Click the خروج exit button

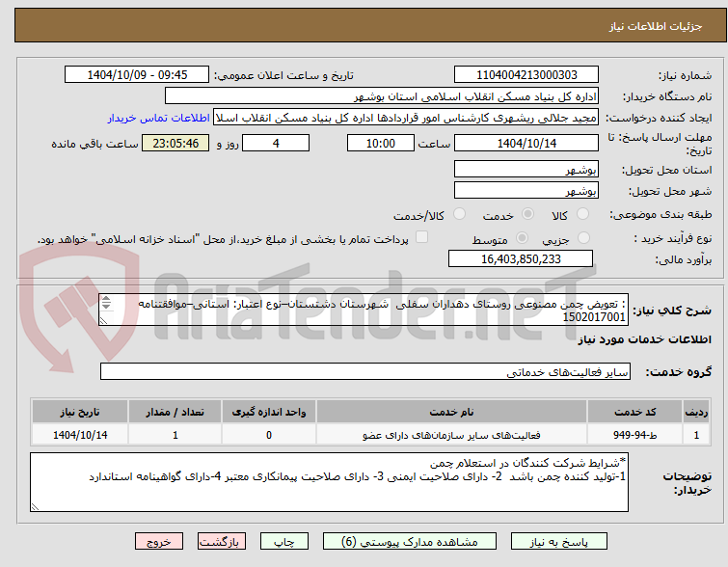click(159, 542)
